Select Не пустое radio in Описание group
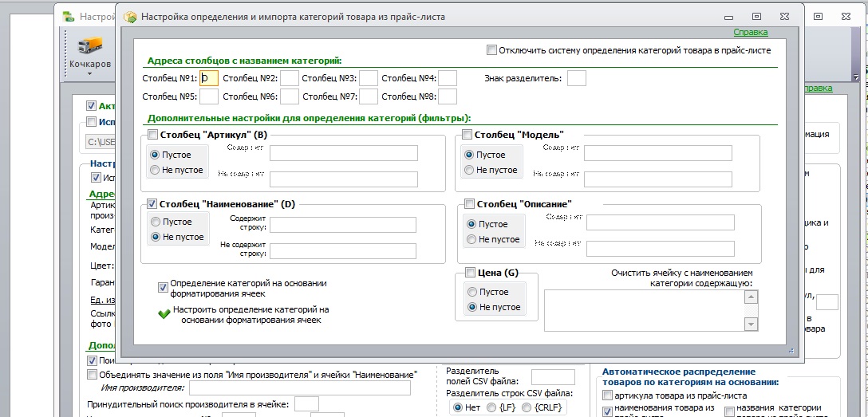The width and height of the screenshot is (868, 417). [x=471, y=239]
